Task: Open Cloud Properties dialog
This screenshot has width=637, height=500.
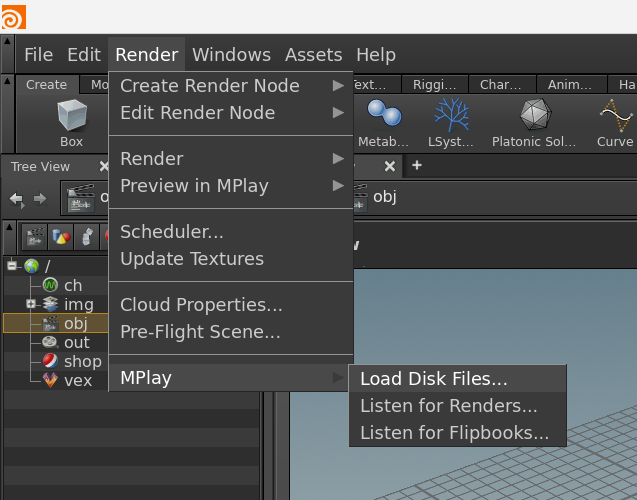Action: pos(231,305)
